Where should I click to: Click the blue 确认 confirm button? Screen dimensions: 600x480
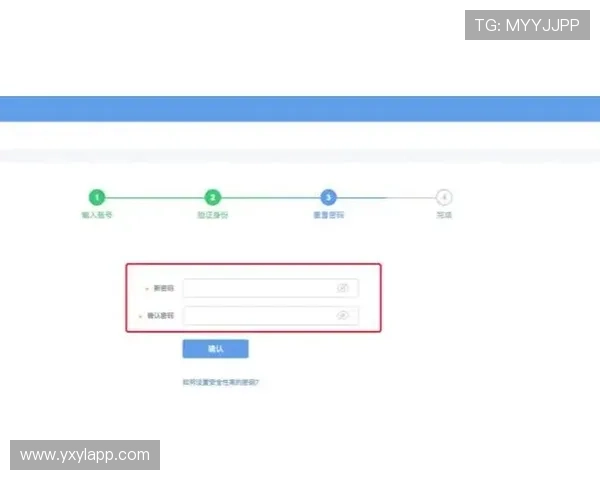click(x=215, y=349)
